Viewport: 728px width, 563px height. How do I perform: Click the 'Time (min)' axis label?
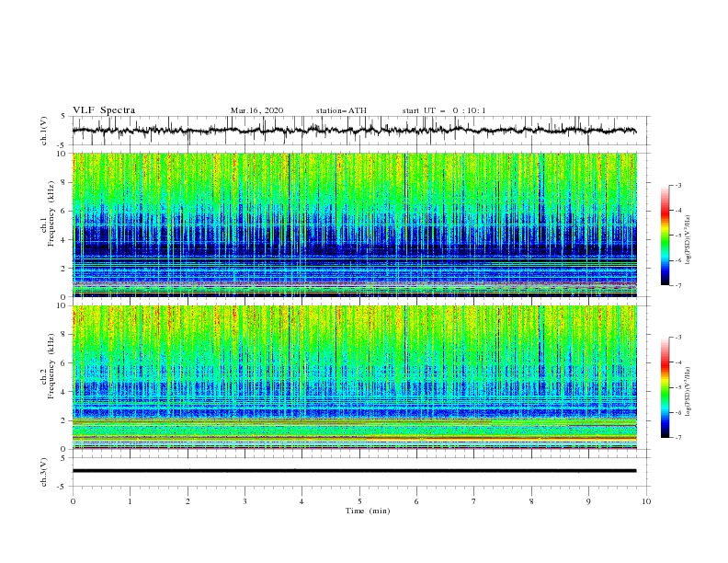pos(368,511)
